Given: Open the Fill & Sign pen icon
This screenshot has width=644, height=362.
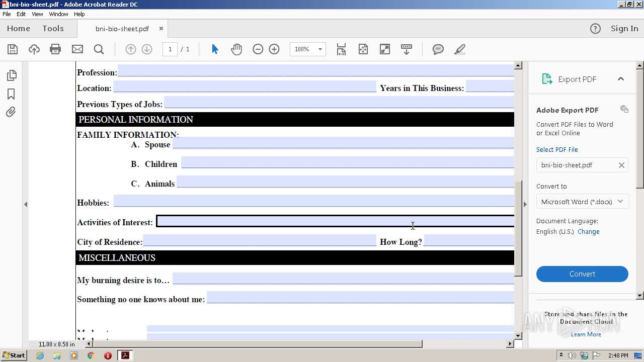Looking at the screenshot, I should pyautogui.click(x=459, y=49).
